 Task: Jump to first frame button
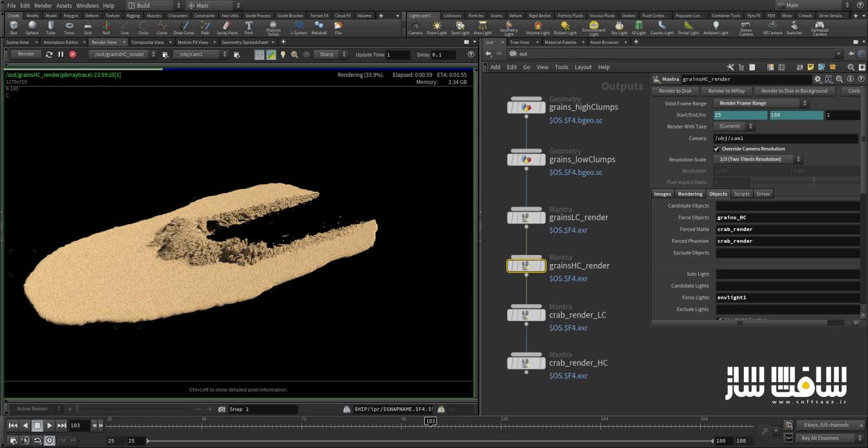13,425
